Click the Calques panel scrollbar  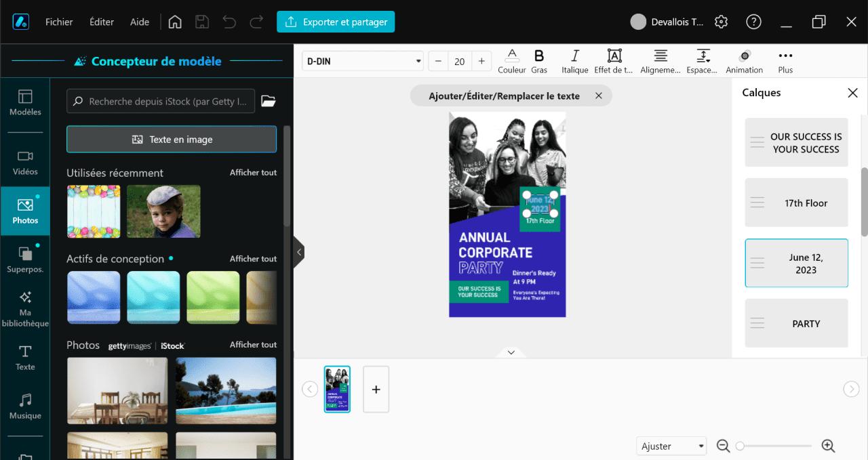click(864, 202)
